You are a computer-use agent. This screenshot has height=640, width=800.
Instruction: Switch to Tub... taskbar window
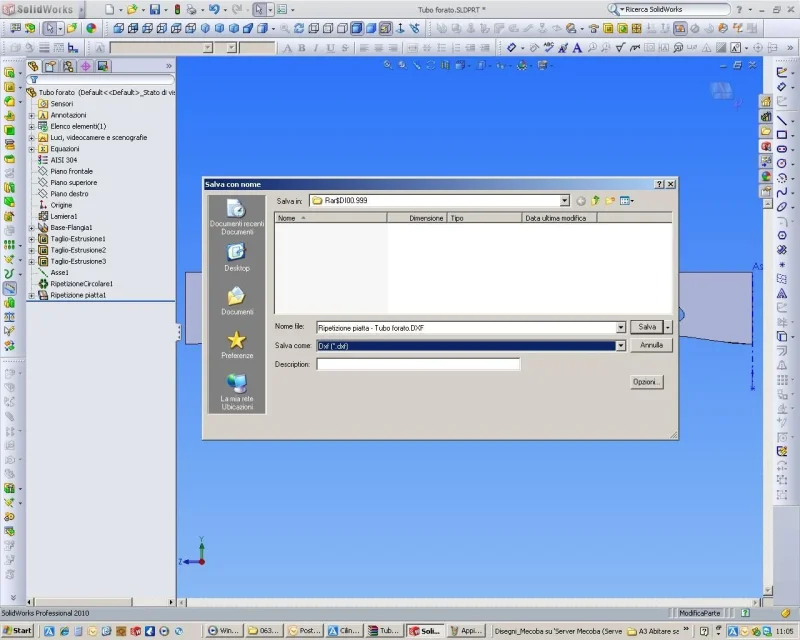[385, 631]
